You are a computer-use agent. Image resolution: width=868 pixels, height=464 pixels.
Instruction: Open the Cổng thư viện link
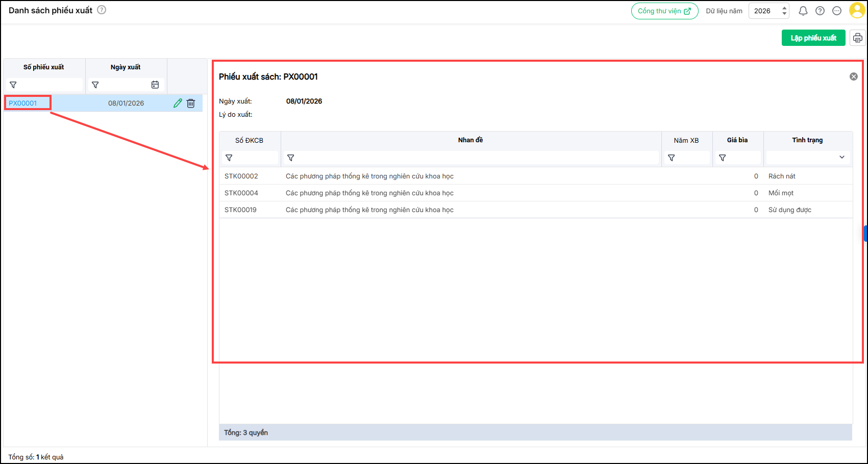[x=664, y=11]
